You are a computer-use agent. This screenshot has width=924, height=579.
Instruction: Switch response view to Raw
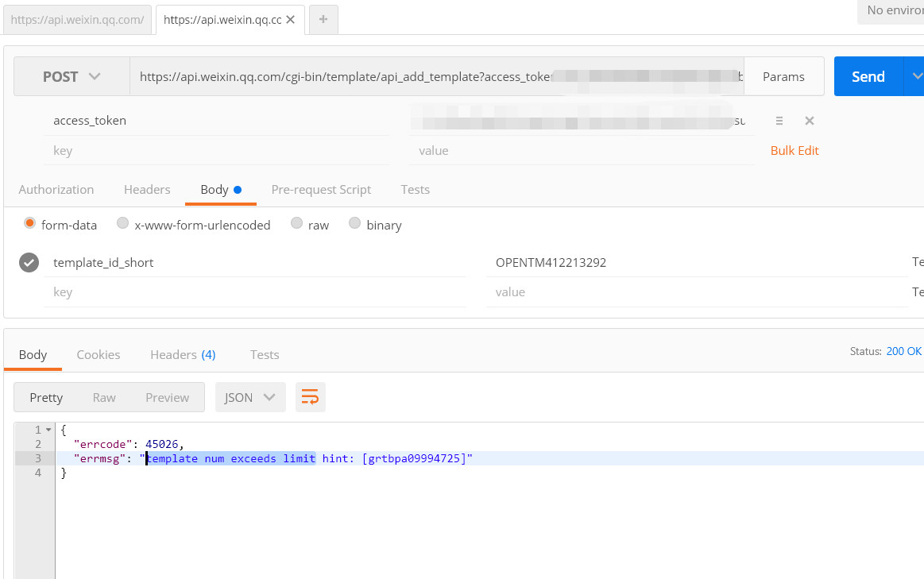(x=104, y=398)
